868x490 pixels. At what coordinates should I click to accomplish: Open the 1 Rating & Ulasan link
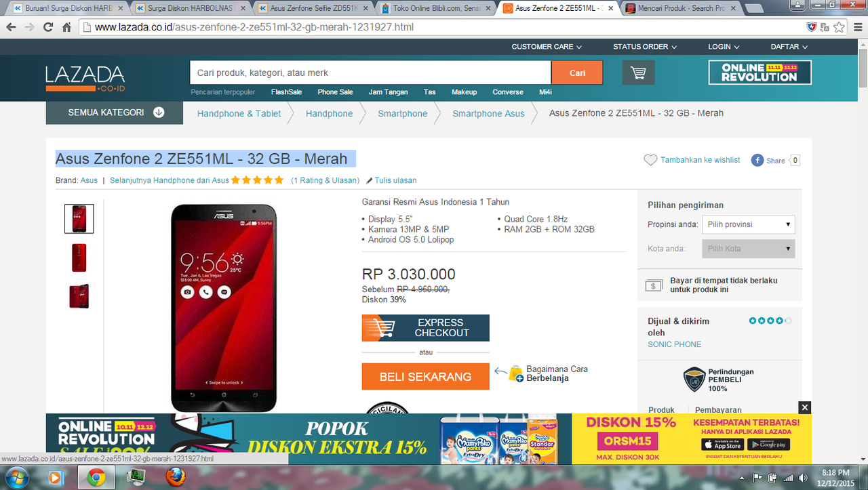click(x=325, y=180)
